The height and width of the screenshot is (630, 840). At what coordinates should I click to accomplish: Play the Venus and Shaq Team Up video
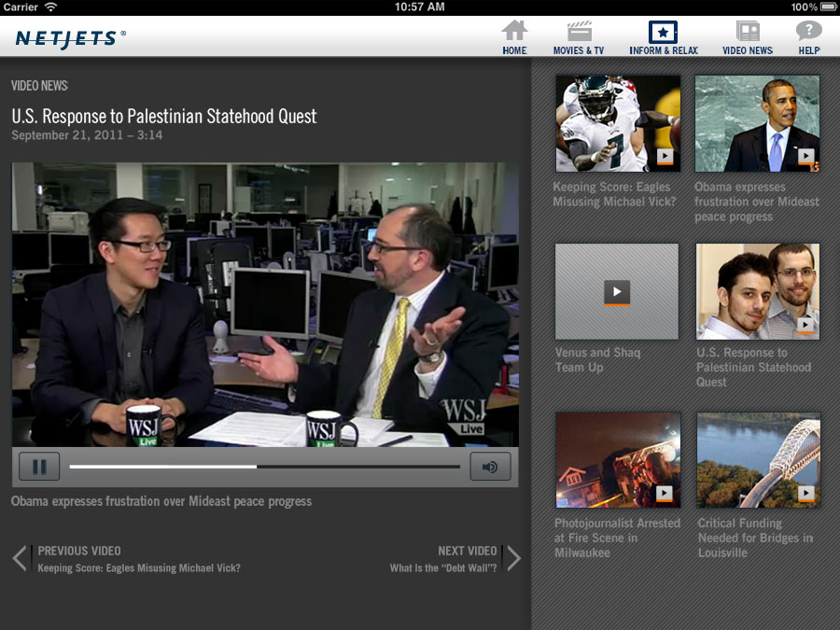(x=617, y=292)
